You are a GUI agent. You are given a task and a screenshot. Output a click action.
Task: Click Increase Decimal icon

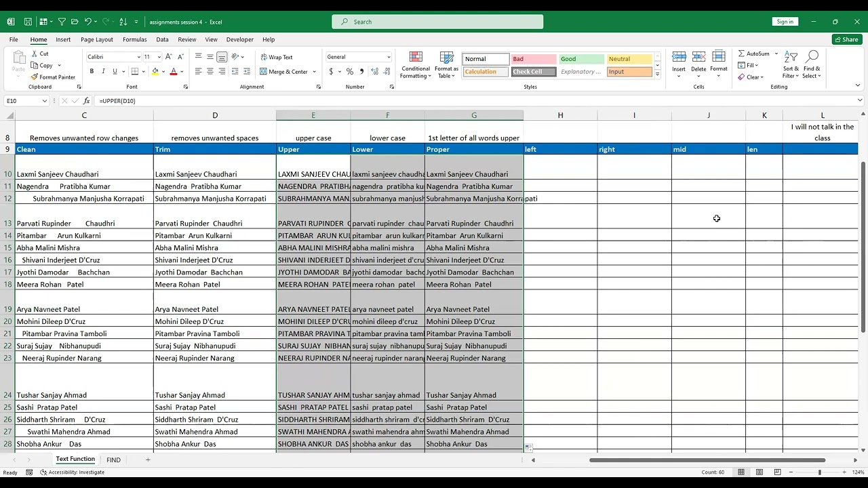tap(375, 71)
